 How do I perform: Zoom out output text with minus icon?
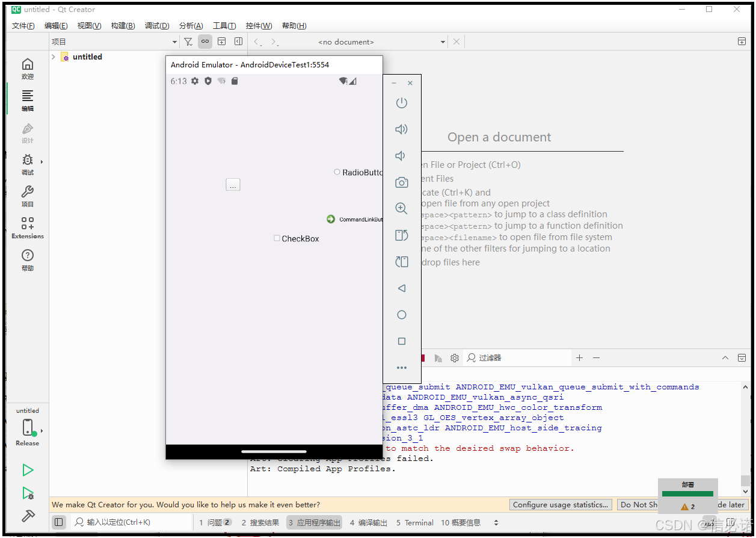(x=596, y=357)
